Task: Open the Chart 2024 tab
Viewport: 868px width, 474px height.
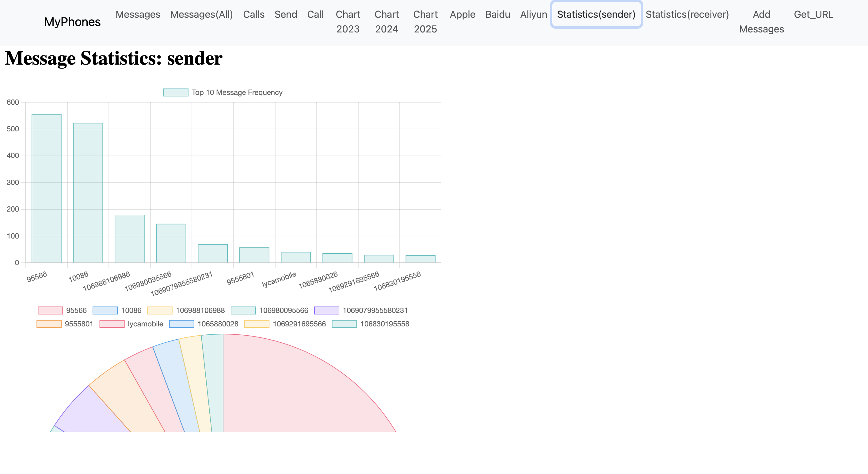Action: (386, 21)
